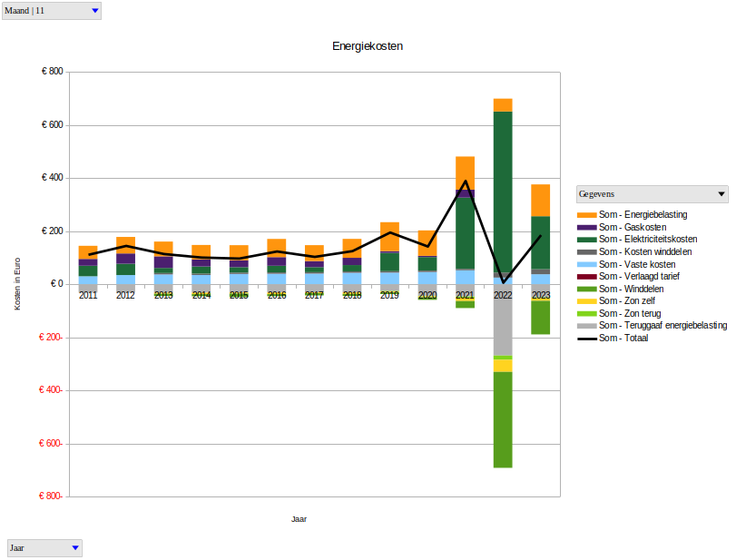Image resolution: width=736 pixels, height=560 pixels.
Task: Select Som - Teruggaaf energiebelasting legend entry
Action: [x=662, y=325]
